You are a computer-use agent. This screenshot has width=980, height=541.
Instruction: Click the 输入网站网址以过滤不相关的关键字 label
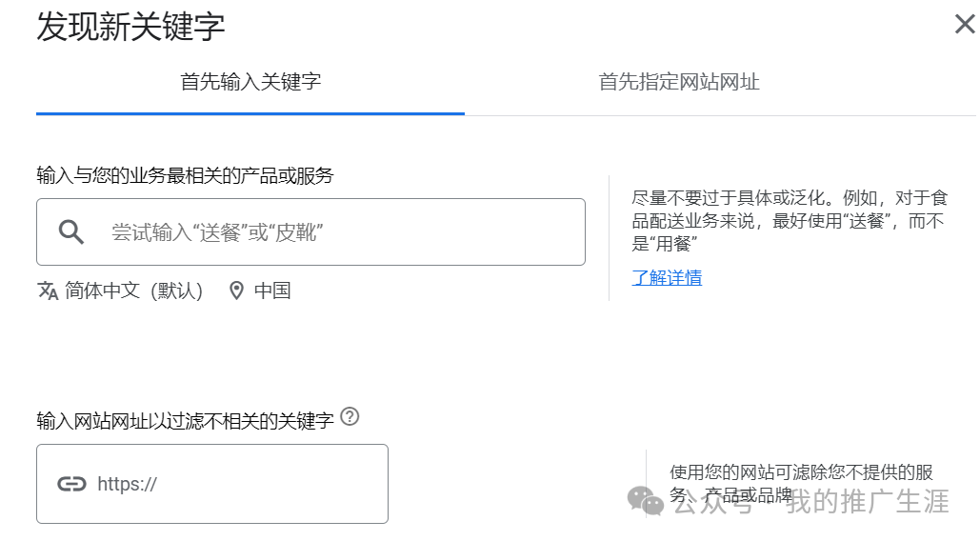[185, 419]
